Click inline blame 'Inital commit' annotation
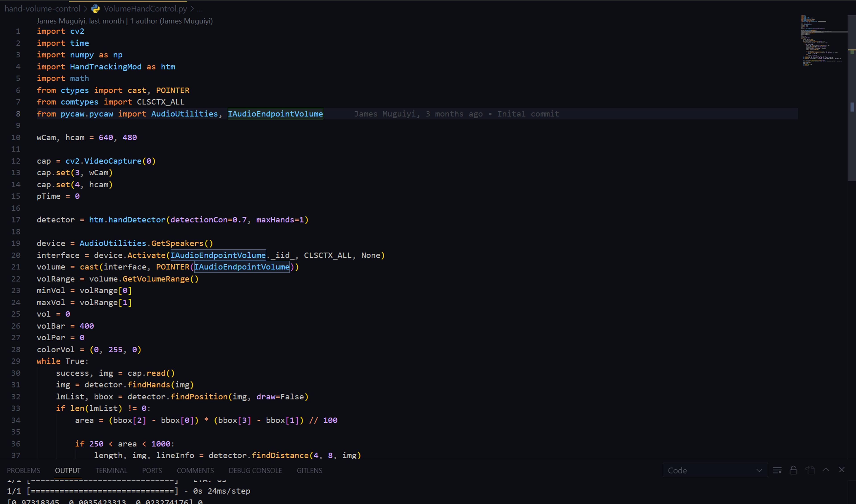 pyautogui.click(x=457, y=114)
